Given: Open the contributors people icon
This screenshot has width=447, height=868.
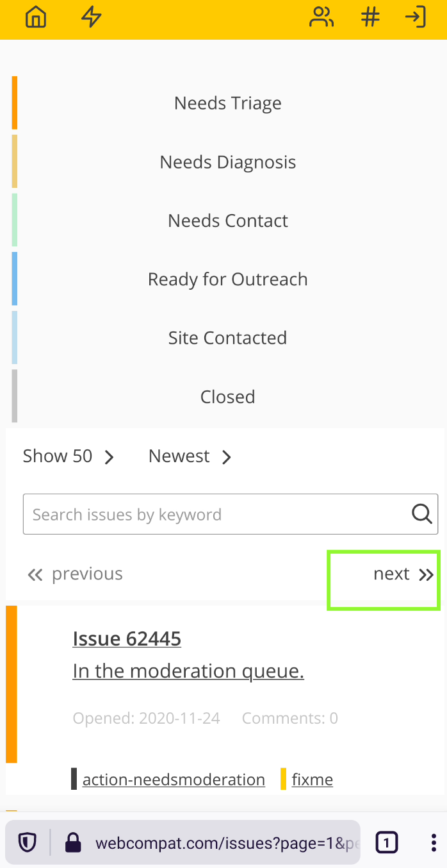Looking at the screenshot, I should point(321,17).
